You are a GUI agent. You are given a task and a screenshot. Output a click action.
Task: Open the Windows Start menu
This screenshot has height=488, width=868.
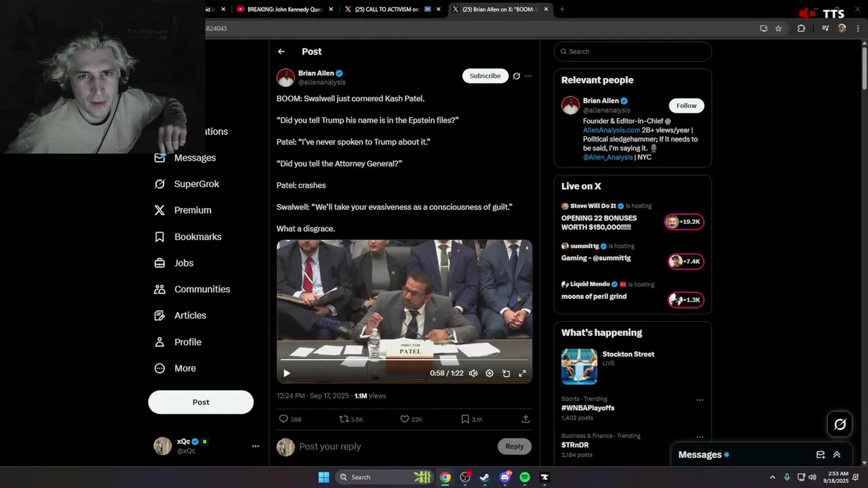coord(324,477)
